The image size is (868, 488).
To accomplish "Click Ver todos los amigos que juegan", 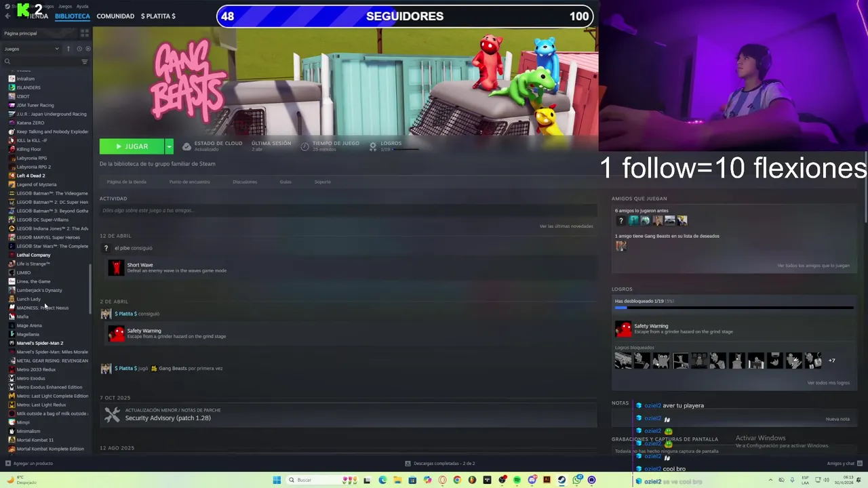I will pos(813,266).
